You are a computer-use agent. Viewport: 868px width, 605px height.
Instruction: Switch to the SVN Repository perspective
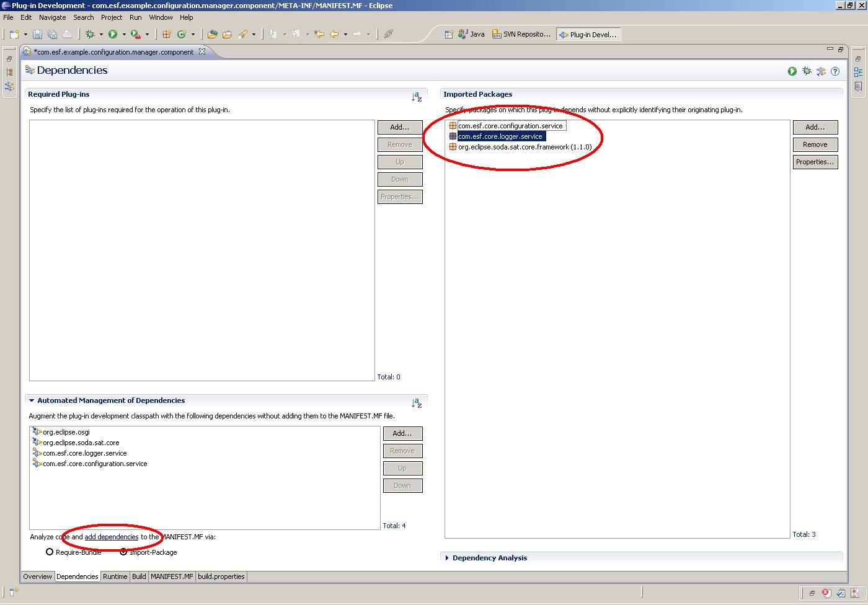point(522,34)
